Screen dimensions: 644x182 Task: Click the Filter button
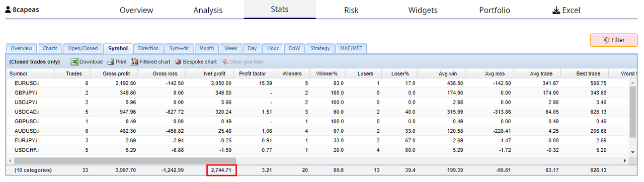click(x=613, y=40)
